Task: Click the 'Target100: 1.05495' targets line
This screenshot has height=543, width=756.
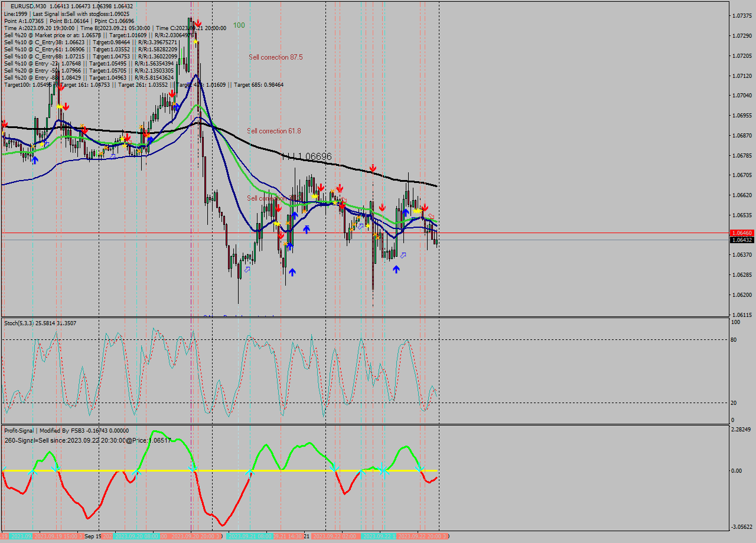Action: 144,84
